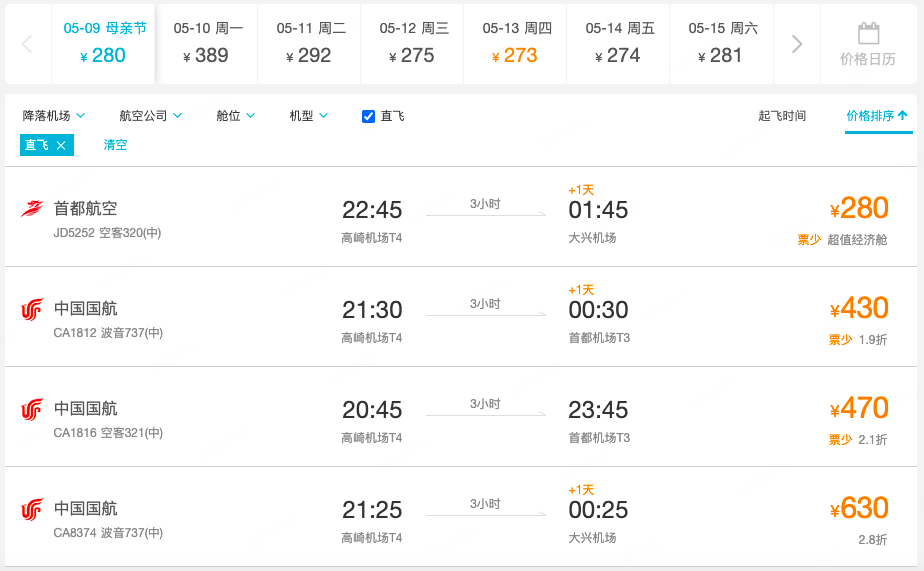The image size is (924, 571).
Task: Select the 05-10 周一 date tab
Action: tap(207, 44)
